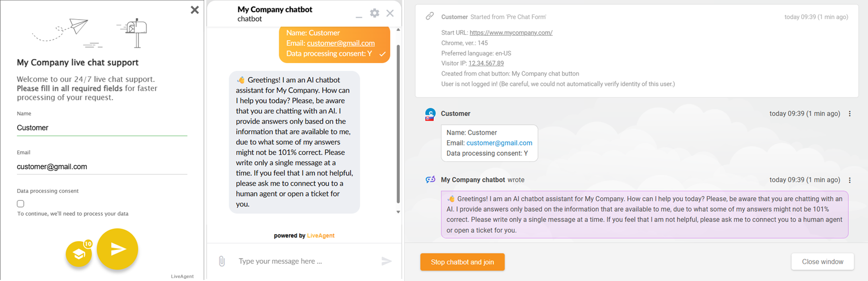Click the graduation cap badge icon
This screenshot has width=868, height=281.
[79, 254]
